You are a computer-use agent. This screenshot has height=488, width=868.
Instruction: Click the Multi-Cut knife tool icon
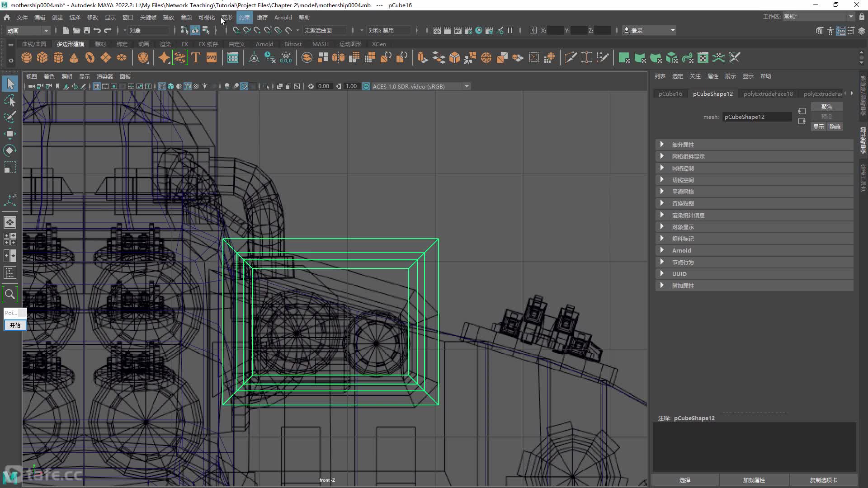coord(571,58)
